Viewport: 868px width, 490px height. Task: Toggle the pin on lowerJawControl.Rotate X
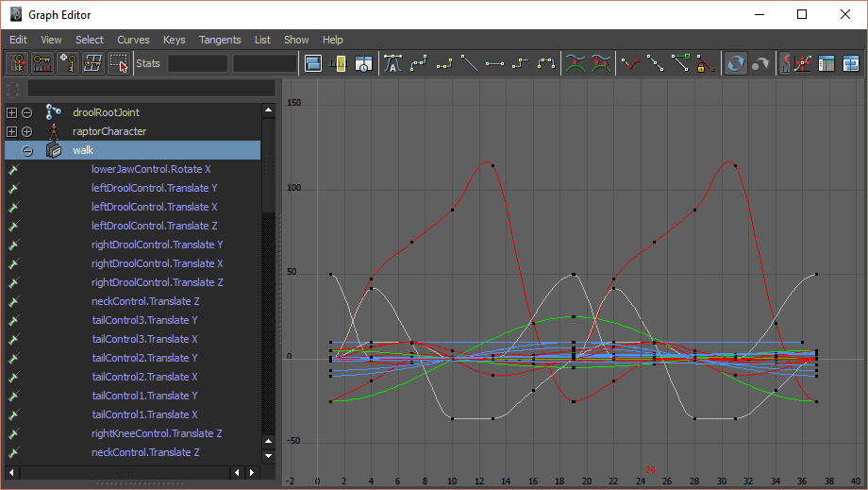pyautogui.click(x=13, y=169)
